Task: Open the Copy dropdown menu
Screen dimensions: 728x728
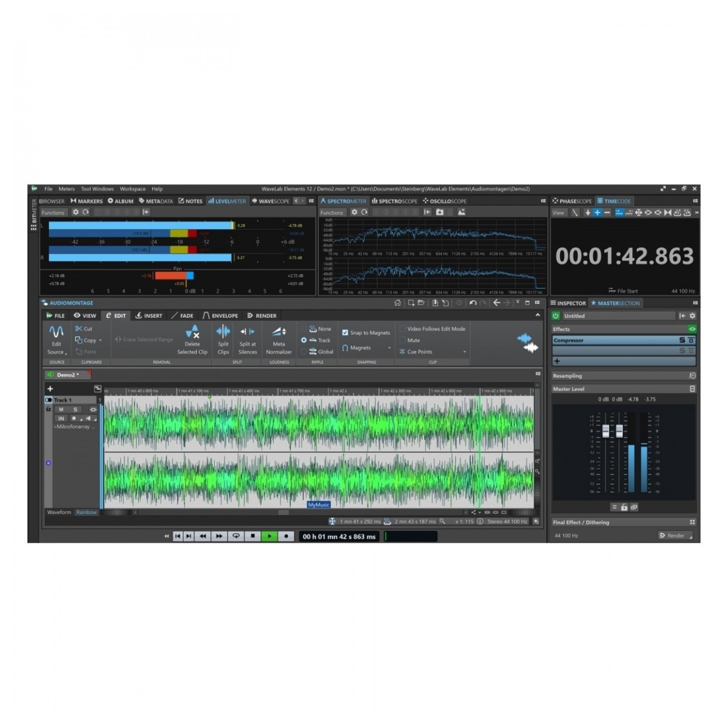Action: point(100,340)
